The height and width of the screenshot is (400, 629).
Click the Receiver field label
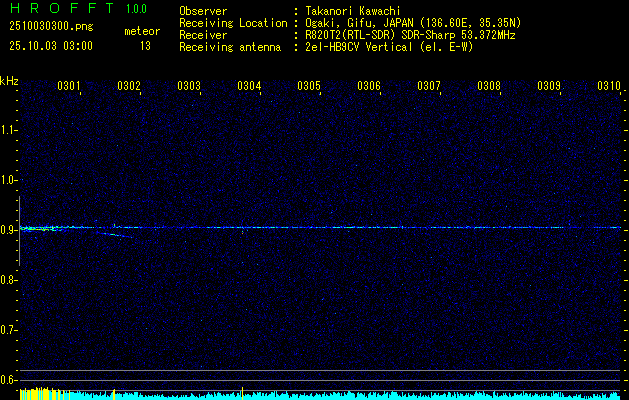coord(203,35)
